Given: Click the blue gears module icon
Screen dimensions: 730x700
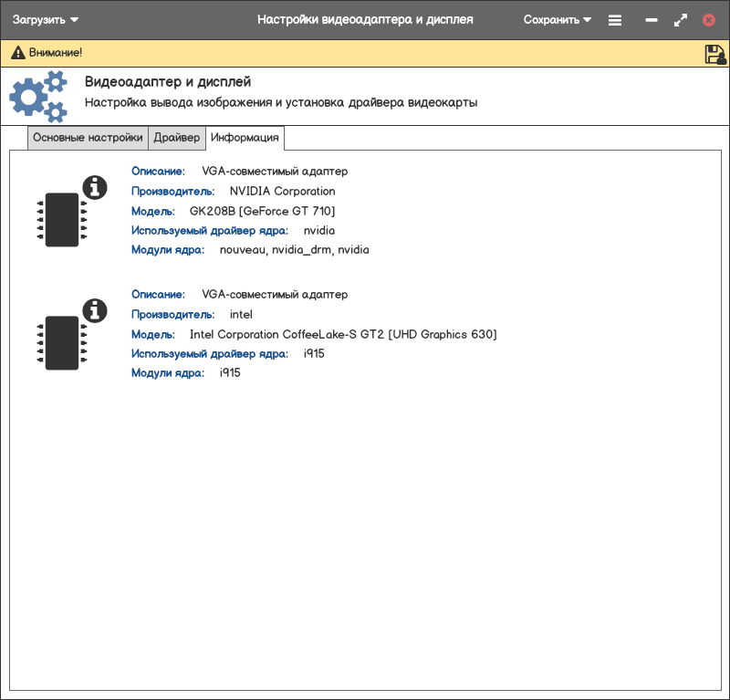Looking at the screenshot, I should pyautogui.click(x=38, y=96).
